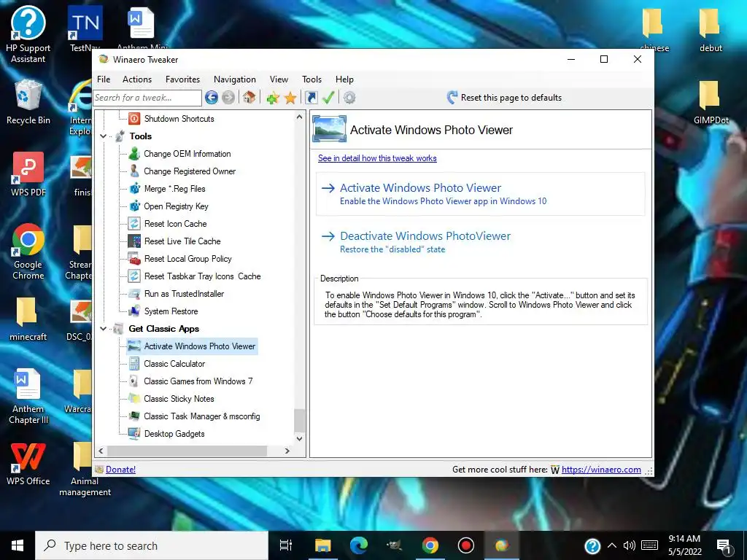
Task: Open the File menu
Action: [x=104, y=79]
